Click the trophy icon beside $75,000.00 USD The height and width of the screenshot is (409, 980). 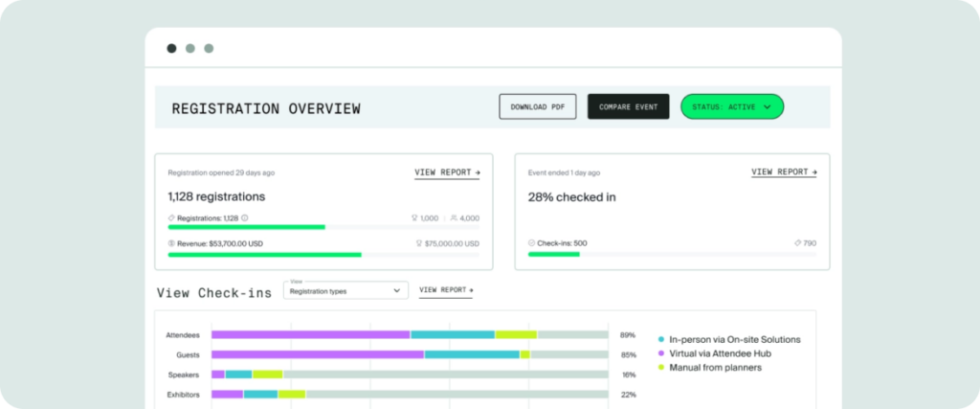(419, 243)
